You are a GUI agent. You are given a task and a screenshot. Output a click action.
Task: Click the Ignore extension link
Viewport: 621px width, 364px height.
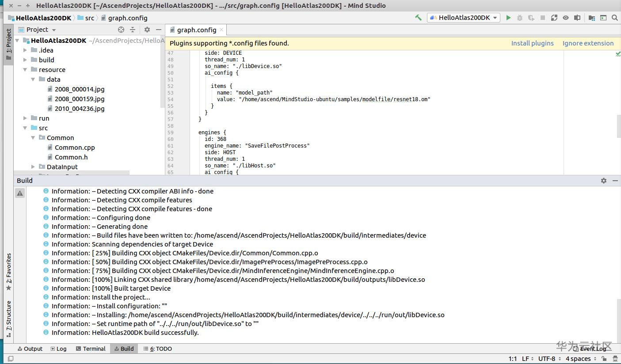[588, 43]
